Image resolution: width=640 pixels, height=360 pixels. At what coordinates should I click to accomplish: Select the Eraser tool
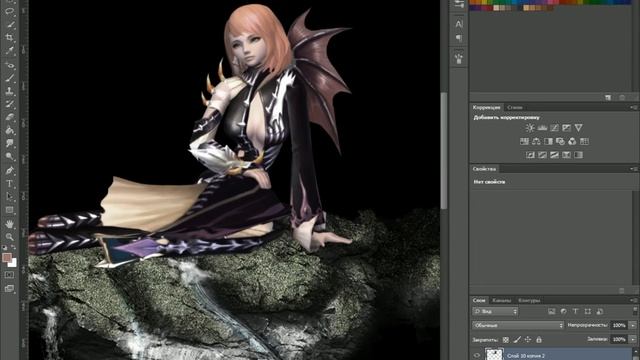tap(9, 118)
